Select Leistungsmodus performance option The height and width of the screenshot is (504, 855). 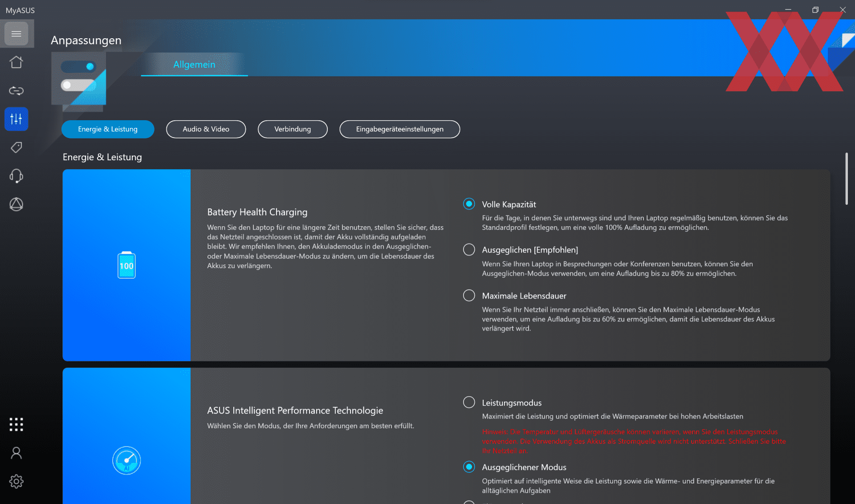click(469, 402)
